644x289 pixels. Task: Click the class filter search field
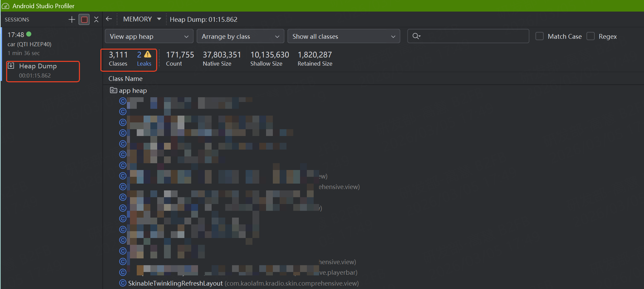coord(468,36)
